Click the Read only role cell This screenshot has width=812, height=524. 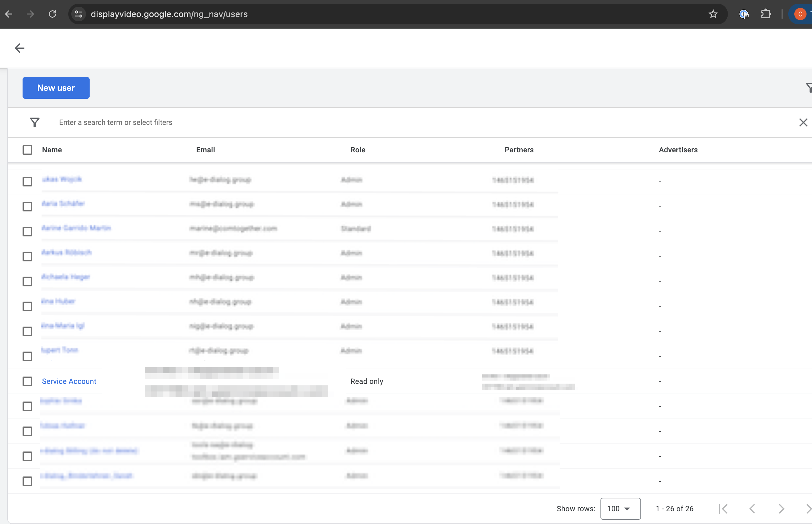click(367, 381)
